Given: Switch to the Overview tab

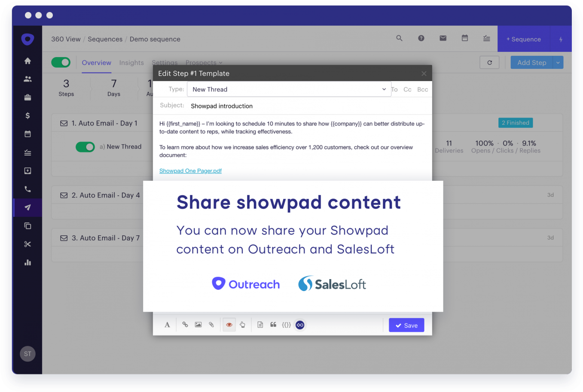Looking at the screenshot, I should (97, 63).
